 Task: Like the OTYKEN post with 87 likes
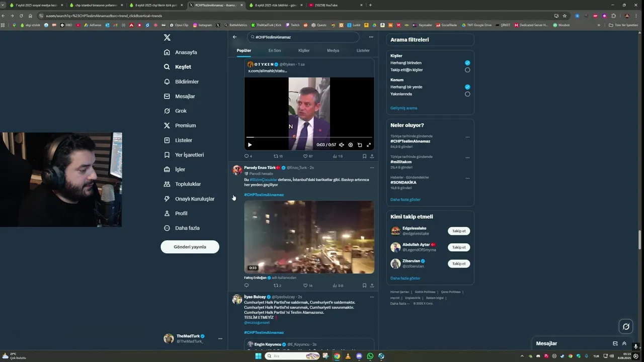point(308,156)
